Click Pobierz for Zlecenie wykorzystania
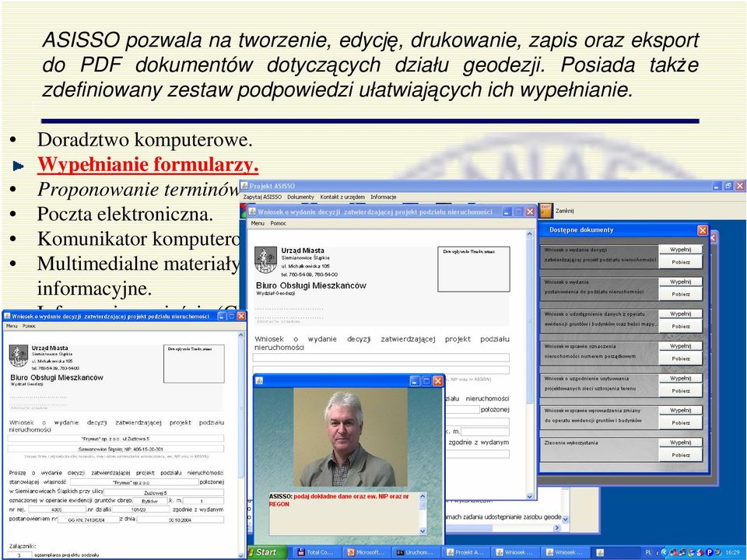747x560 pixels. click(680, 455)
